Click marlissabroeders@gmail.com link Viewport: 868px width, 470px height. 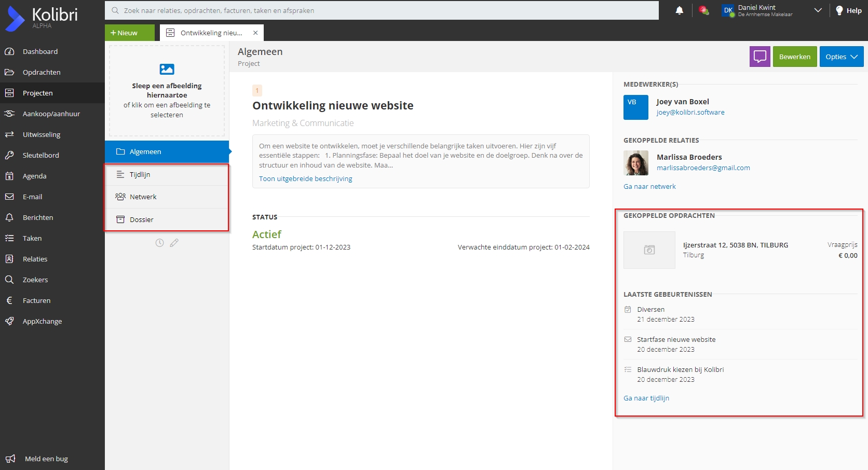[703, 168]
